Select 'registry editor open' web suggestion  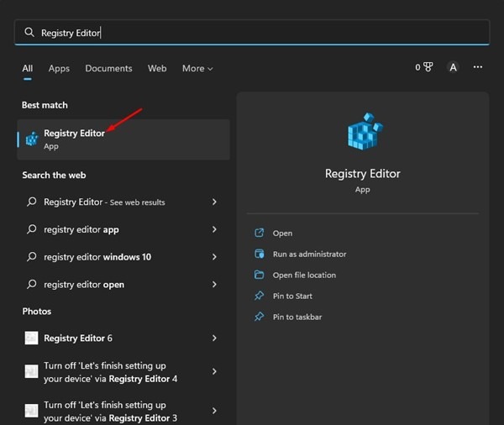(x=84, y=285)
